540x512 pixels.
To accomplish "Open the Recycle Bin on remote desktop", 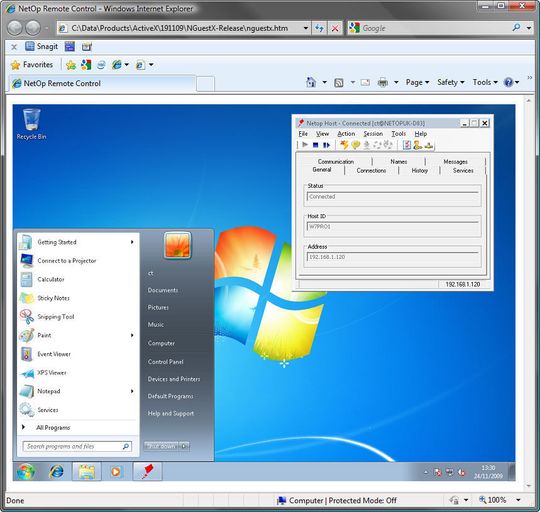I will point(31,124).
